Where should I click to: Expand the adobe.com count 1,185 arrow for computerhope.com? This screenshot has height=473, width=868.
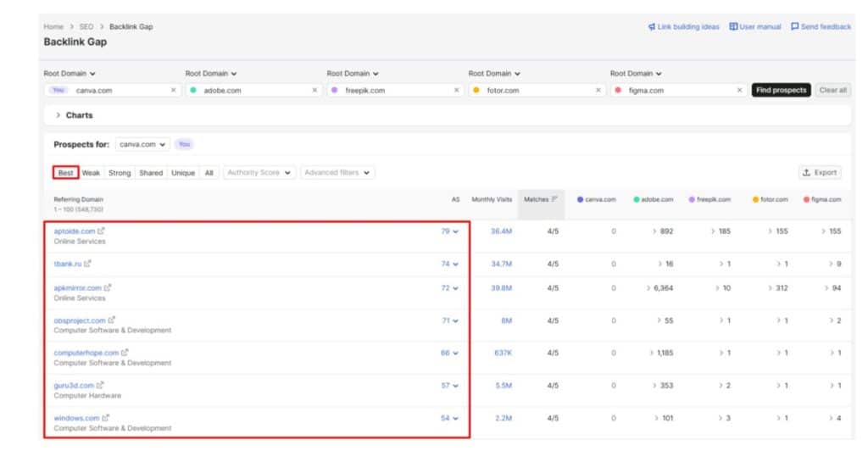click(x=652, y=353)
